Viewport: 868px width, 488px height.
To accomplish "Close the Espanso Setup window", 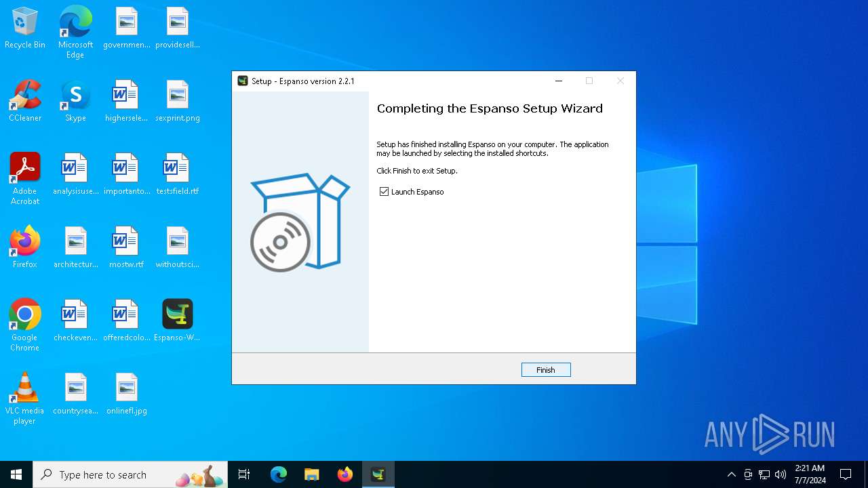I will (620, 81).
